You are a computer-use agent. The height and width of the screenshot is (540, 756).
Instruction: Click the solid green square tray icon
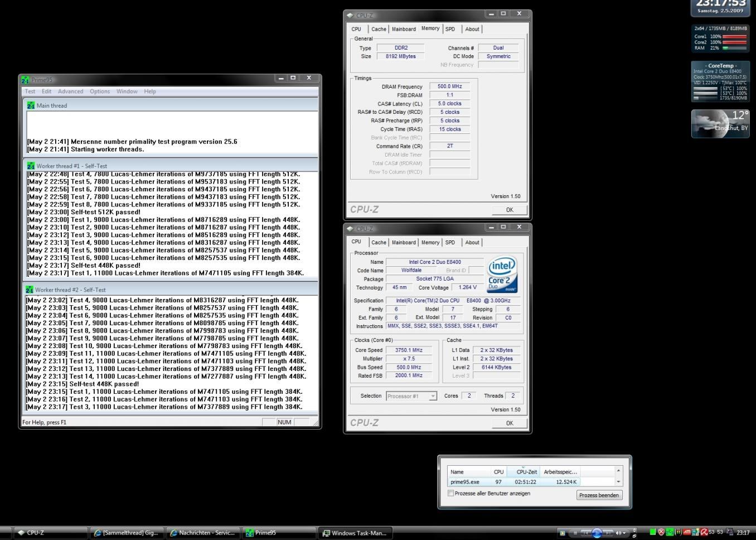[653, 532]
